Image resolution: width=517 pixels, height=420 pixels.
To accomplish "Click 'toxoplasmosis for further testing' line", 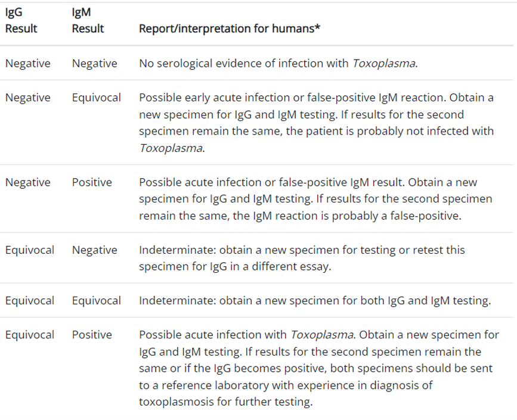I will (x=226, y=402).
